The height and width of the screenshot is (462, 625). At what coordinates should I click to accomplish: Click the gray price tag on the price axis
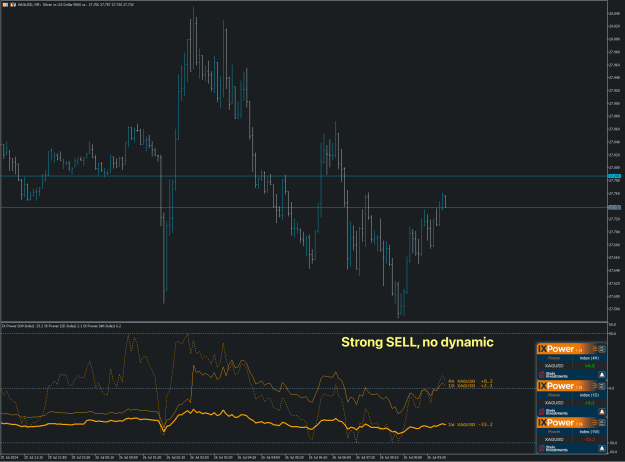click(x=614, y=207)
